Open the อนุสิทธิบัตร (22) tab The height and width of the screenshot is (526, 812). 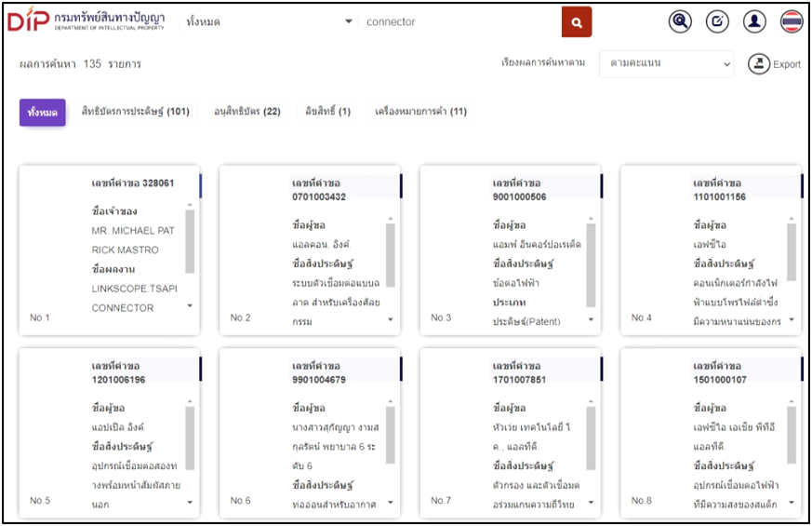click(246, 112)
